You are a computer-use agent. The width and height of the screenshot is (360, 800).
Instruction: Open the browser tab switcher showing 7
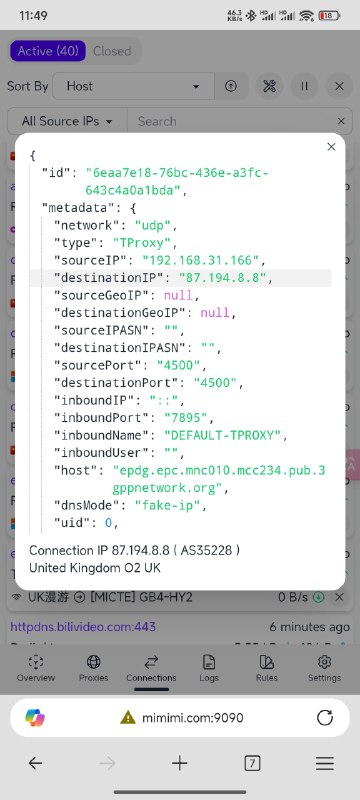click(252, 763)
